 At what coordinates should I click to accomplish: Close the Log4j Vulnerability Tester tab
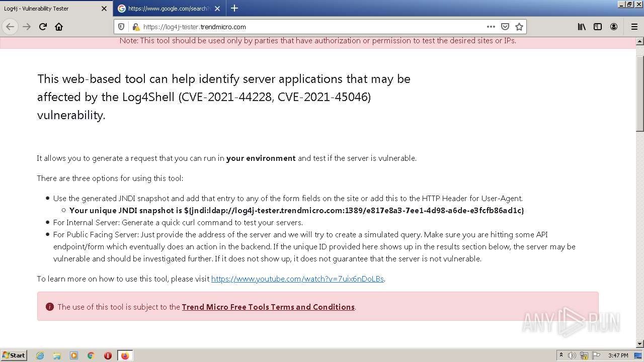(x=104, y=9)
